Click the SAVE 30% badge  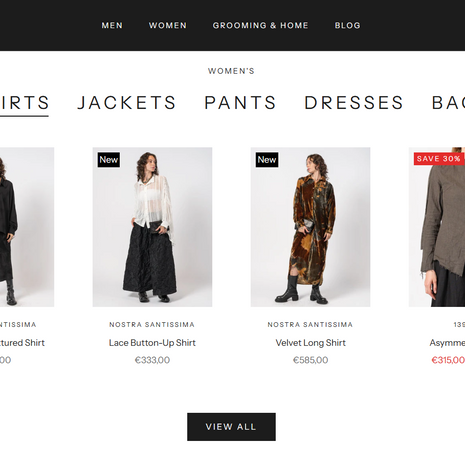[x=438, y=159]
